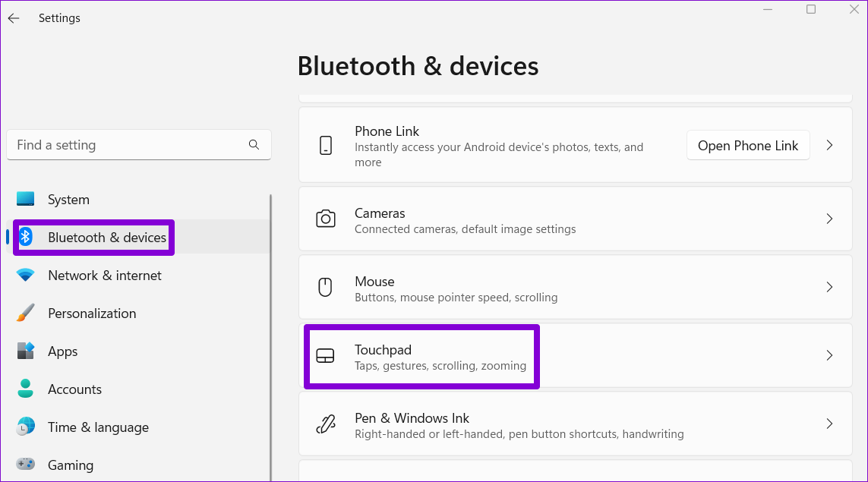The image size is (868, 482).
Task: Expand the Mouse settings chevron
Action: (x=829, y=287)
